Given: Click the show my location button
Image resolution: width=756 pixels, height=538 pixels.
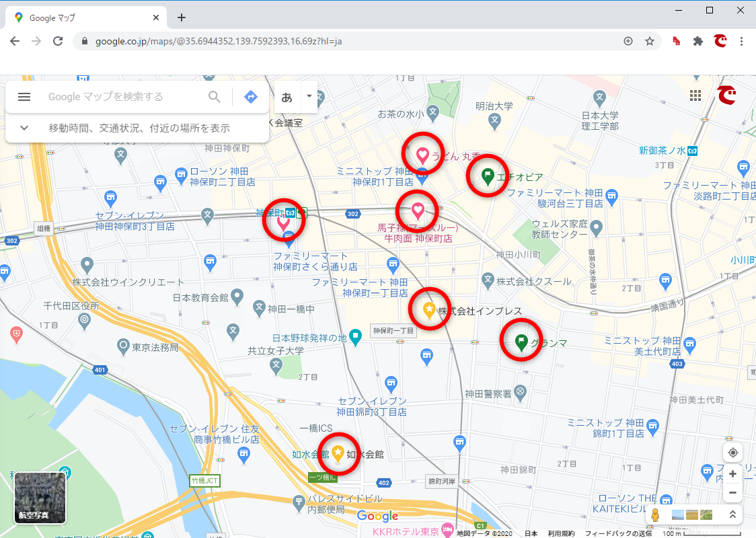Looking at the screenshot, I should (x=733, y=453).
